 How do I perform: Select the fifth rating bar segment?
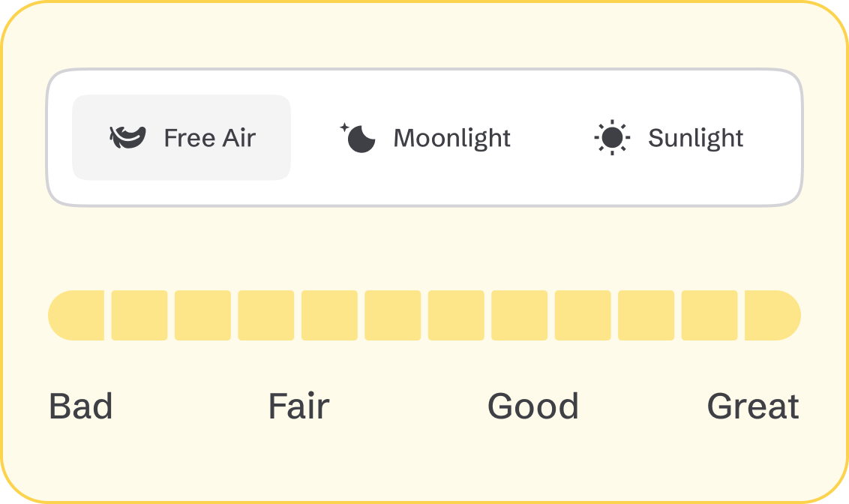tap(329, 316)
